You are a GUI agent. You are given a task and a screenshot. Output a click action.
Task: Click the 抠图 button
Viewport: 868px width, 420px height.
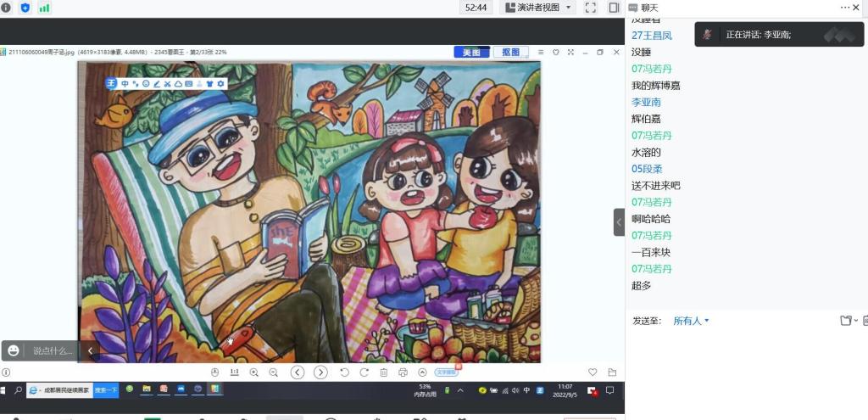tap(510, 53)
